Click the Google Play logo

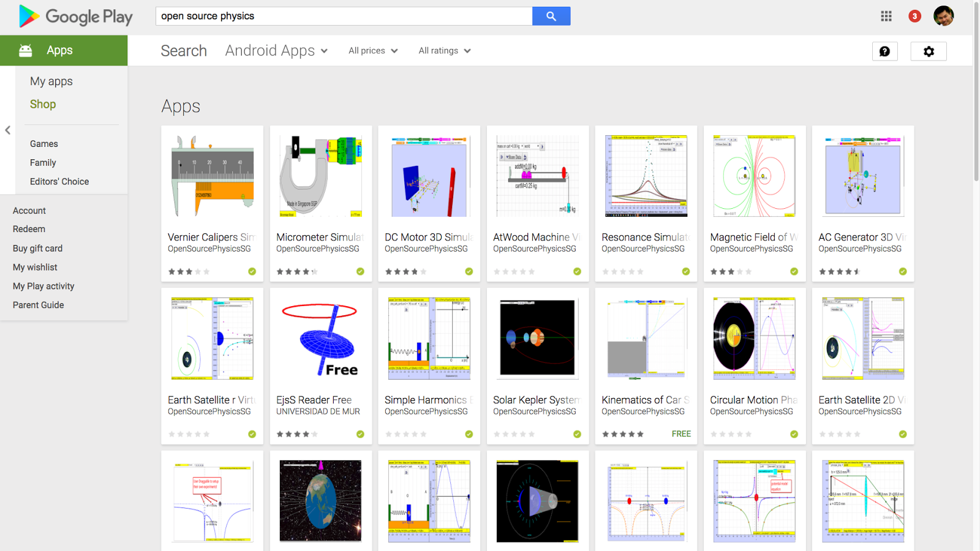click(x=76, y=17)
